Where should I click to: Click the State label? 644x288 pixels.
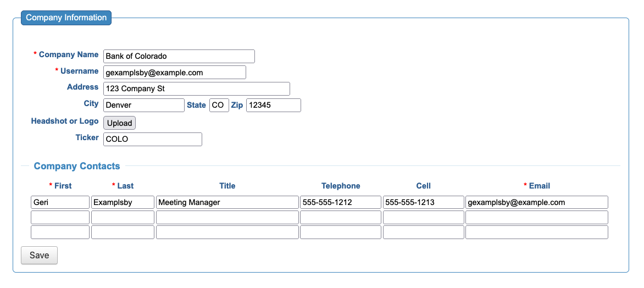pos(196,105)
